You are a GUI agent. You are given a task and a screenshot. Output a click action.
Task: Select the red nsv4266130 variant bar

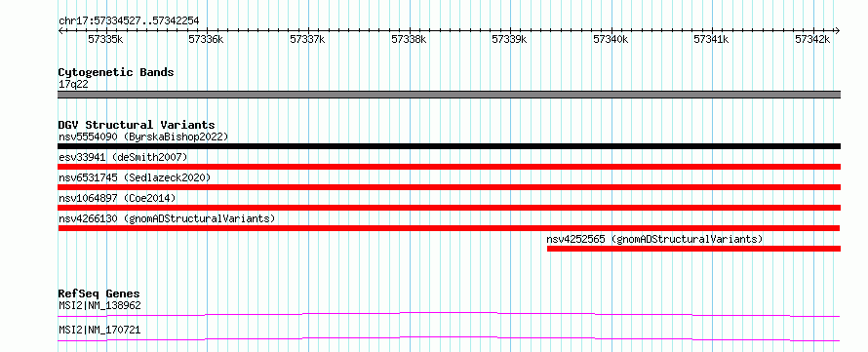(x=449, y=228)
